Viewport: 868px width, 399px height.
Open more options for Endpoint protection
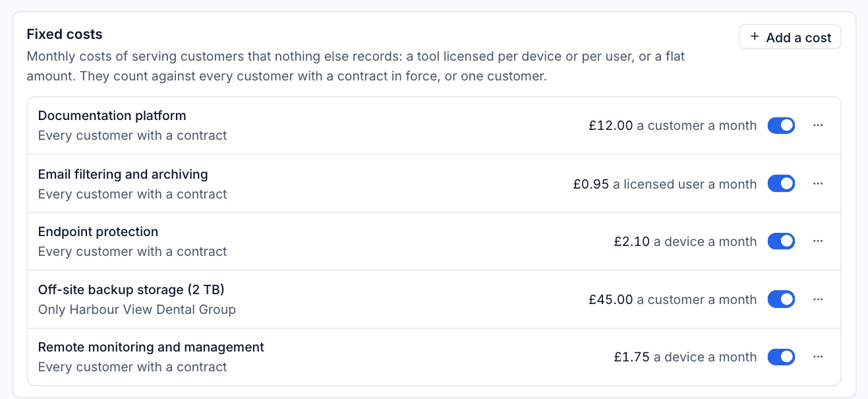(x=818, y=241)
